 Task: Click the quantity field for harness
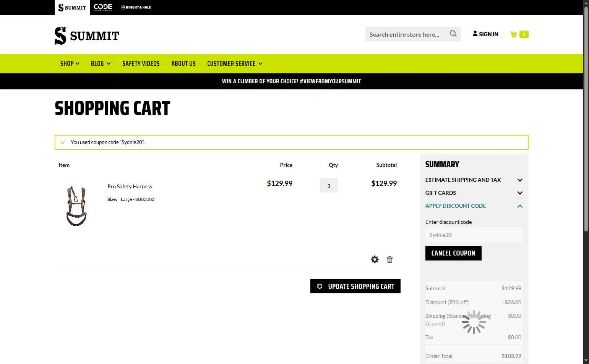pos(329,186)
